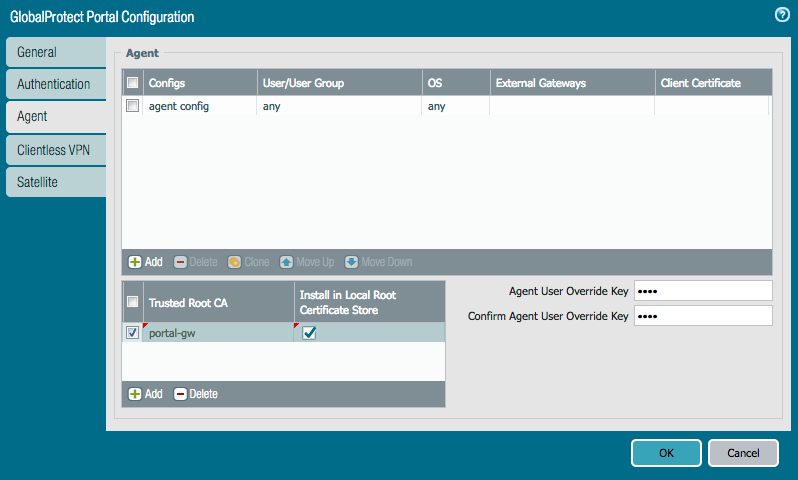
Task: Click Trusted Root CA column header
Action: coord(219,302)
